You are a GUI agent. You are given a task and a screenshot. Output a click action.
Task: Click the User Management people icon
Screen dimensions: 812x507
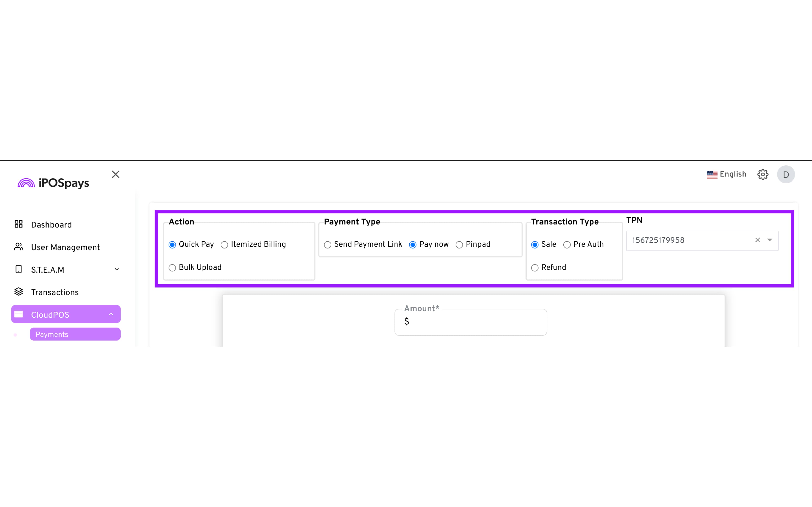[x=18, y=247]
